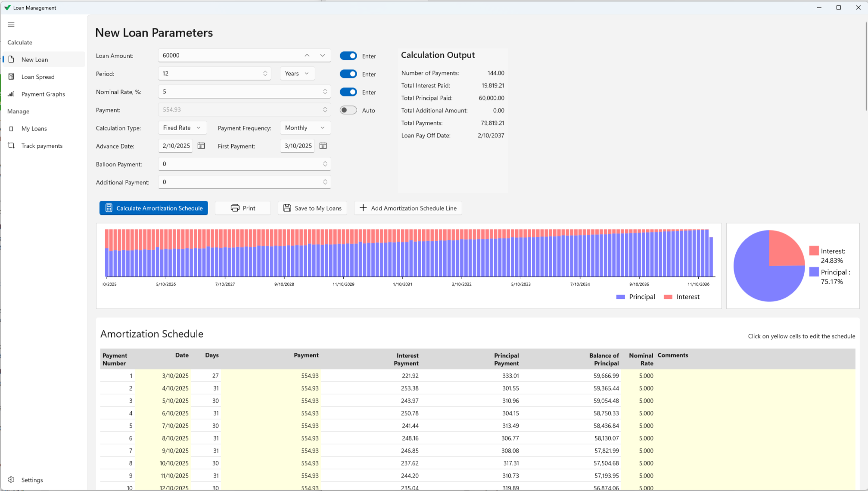This screenshot has width=868, height=491.
Task: Toggle the Loan Amount Enter switch
Action: click(348, 56)
